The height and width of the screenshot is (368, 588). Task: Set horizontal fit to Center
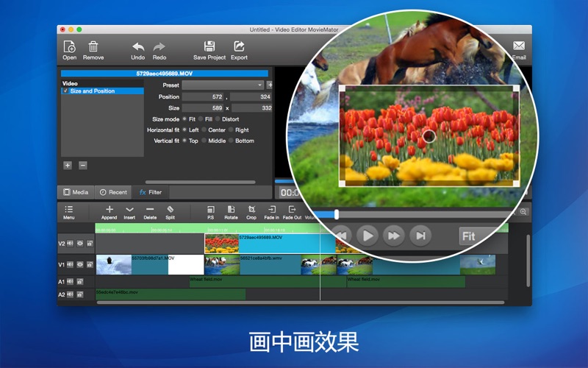click(x=204, y=130)
